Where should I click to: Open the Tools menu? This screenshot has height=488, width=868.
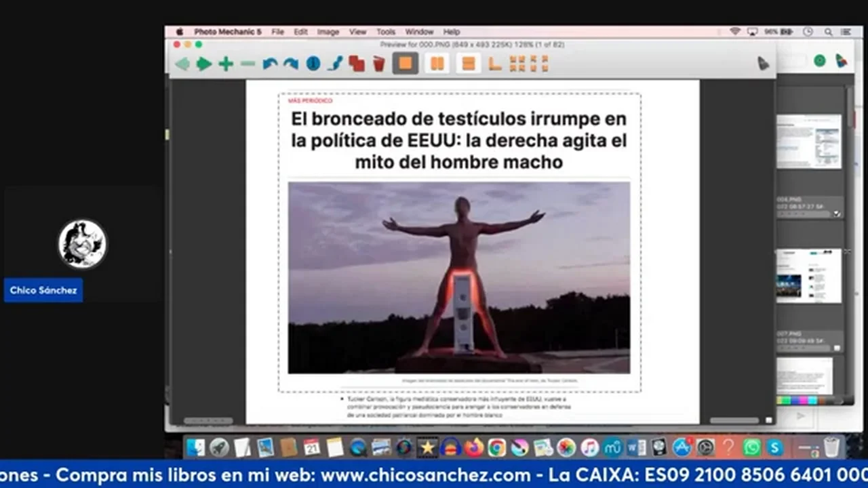tap(386, 32)
